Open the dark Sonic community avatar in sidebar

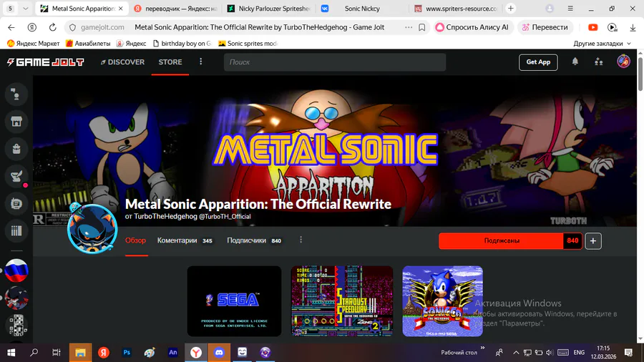[16, 298]
